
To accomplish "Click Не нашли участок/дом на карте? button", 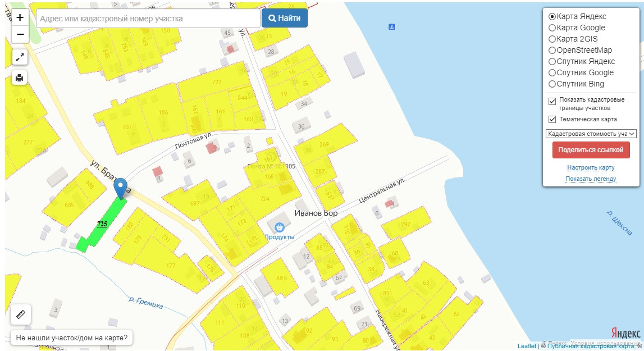I will pos(71,338).
